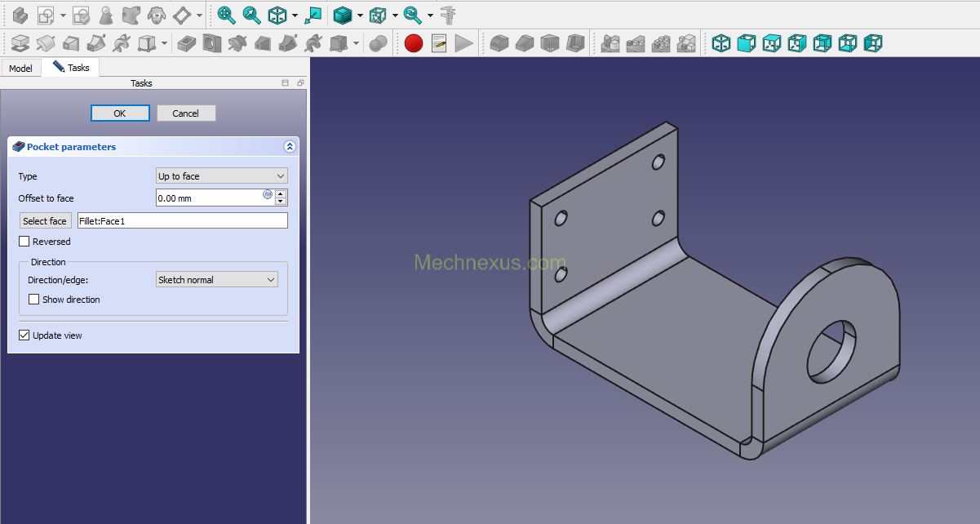
Task: Open the Direction/edge Sketch normal dropdown
Action: tap(217, 280)
